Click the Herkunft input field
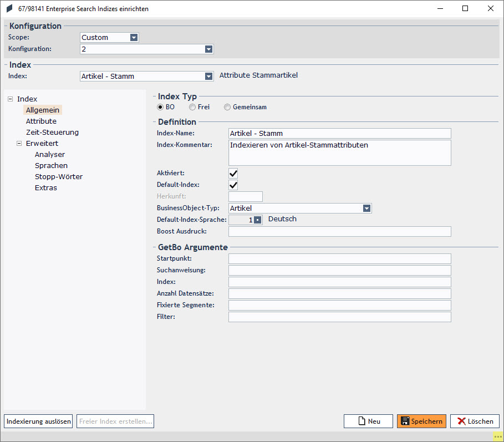504x442 pixels. tap(246, 197)
